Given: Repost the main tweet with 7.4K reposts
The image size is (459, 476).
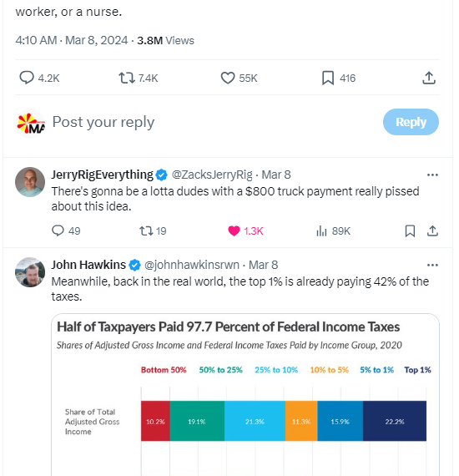Looking at the screenshot, I should tap(138, 78).
